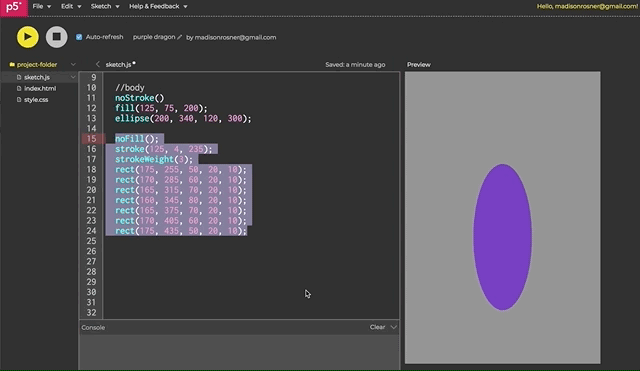Click the style.css file icon in sidebar

(19, 100)
